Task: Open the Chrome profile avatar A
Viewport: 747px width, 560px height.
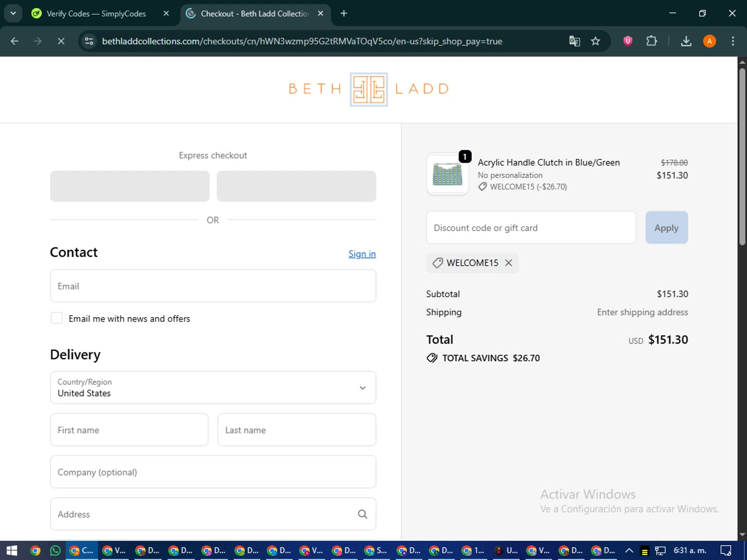Action: tap(710, 41)
